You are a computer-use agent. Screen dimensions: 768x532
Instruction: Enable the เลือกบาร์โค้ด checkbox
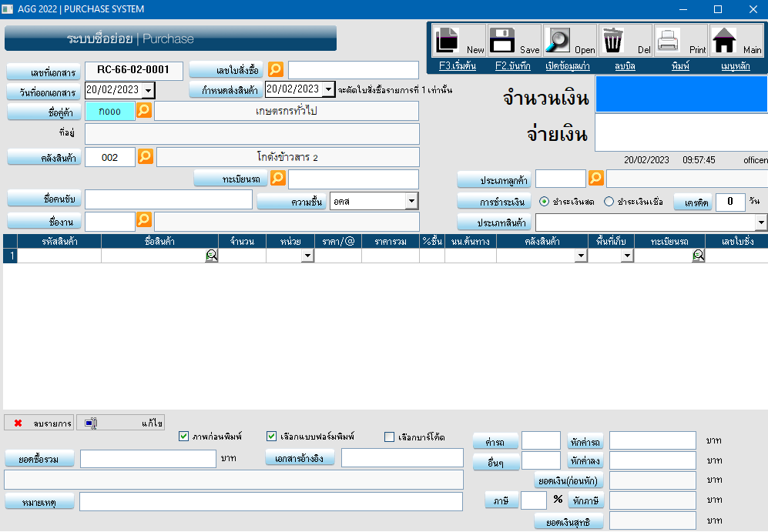(389, 437)
